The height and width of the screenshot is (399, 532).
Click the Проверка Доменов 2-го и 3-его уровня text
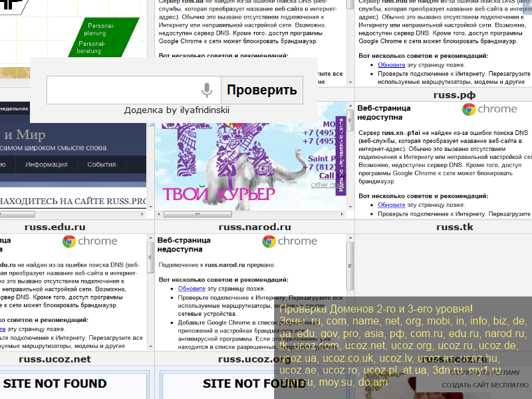(376, 309)
